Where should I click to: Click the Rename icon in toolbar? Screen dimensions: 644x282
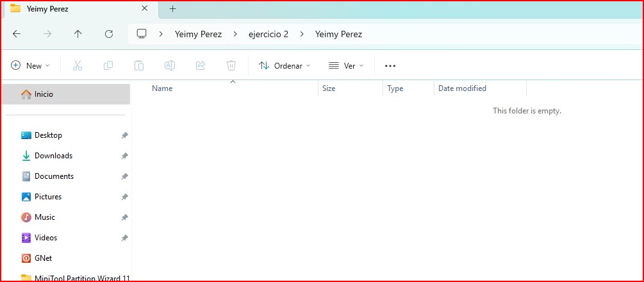pos(170,65)
